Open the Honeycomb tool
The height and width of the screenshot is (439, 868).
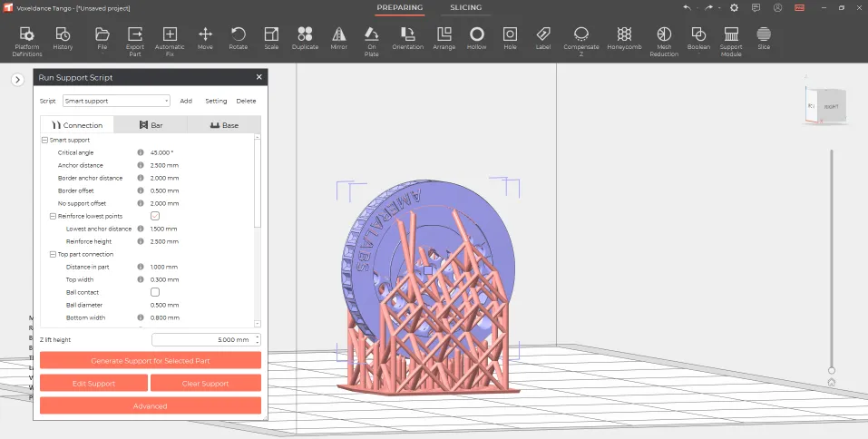click(x=624, y=39)
